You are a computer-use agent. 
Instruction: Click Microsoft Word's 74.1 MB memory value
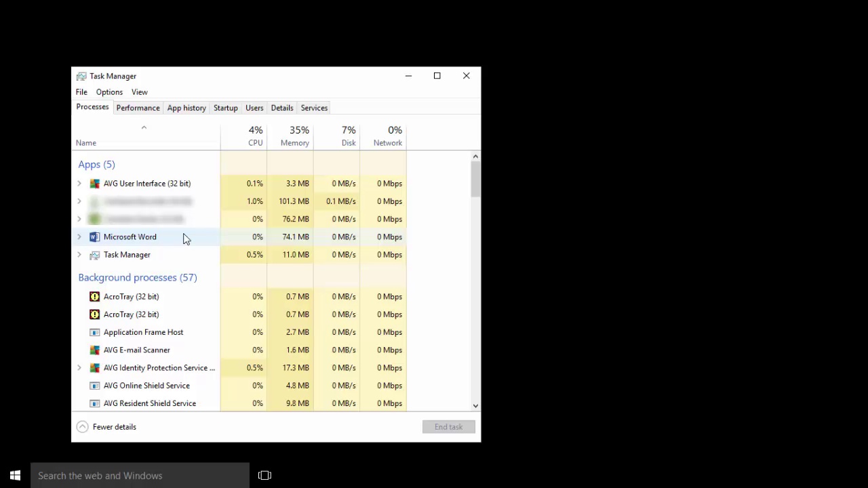pyautogui.click(x=296, y=237)
